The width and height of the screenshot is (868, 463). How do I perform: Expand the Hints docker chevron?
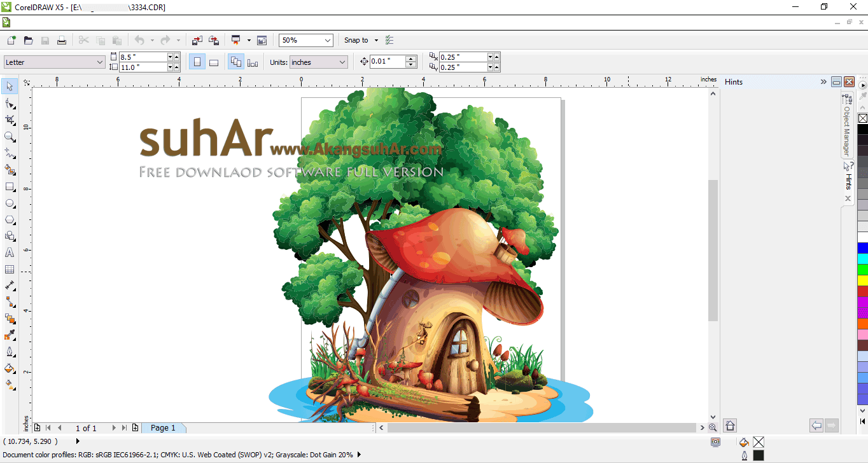point(823,81)
